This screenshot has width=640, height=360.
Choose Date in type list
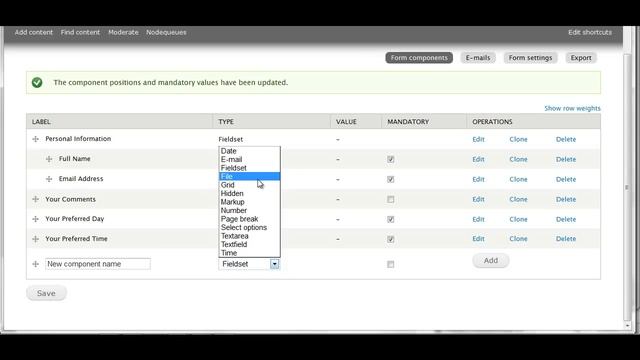(249, 151)
